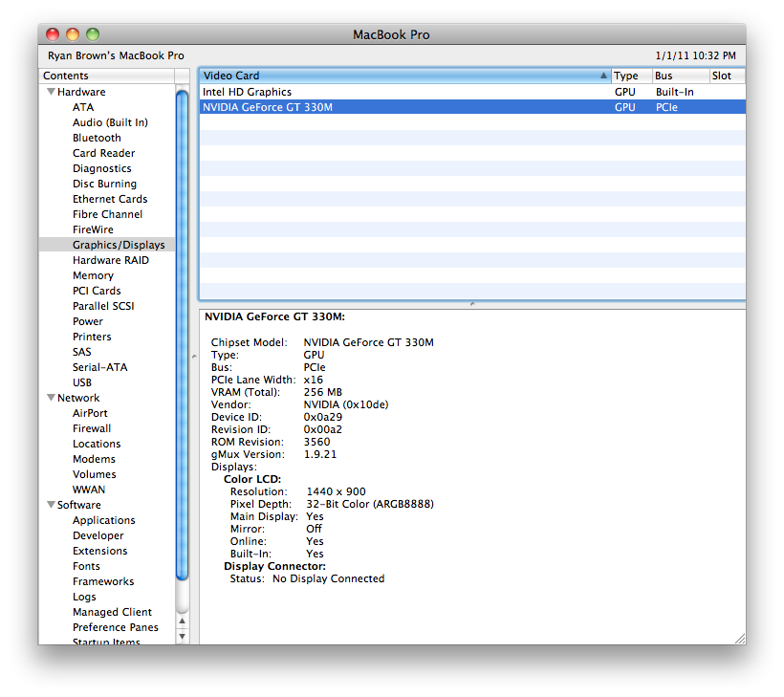Viewport: 784px width, 697px height.
Task: Click Ryan Brown's MacBook Pro label
Action: tap(116, 56)
